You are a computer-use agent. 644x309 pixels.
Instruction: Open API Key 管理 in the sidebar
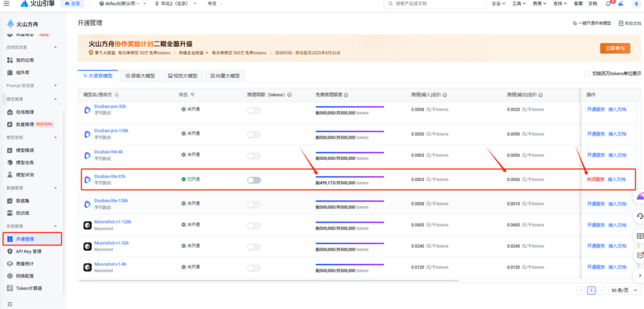point(28,251)
